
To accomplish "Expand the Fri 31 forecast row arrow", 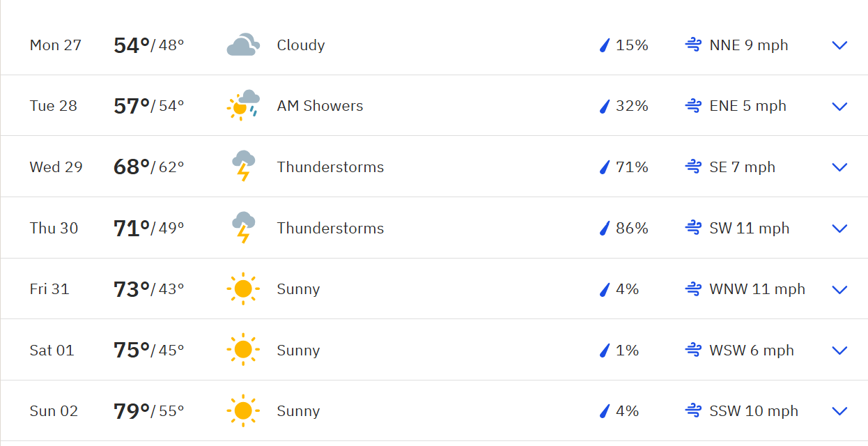I will [x=839, y=289].
